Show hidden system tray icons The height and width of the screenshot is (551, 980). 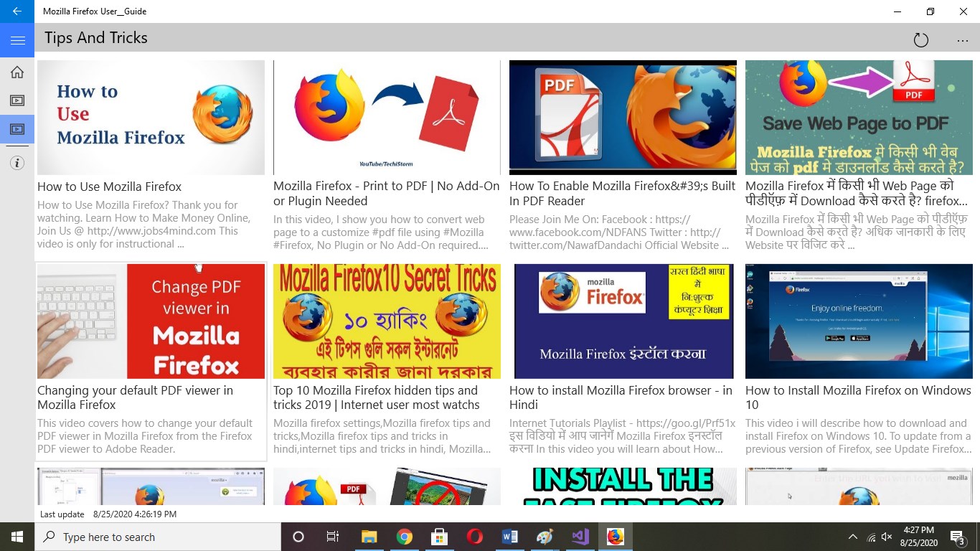[852, 537]
